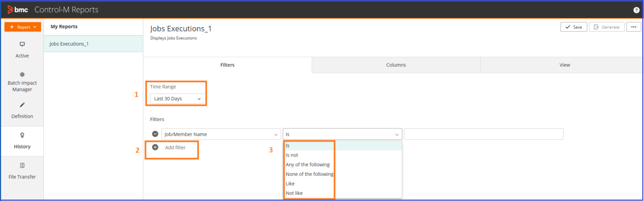This screenshot has width=644, height=201.
Task: Click the plus icon to add filter
Action: [x=155, y=147]
